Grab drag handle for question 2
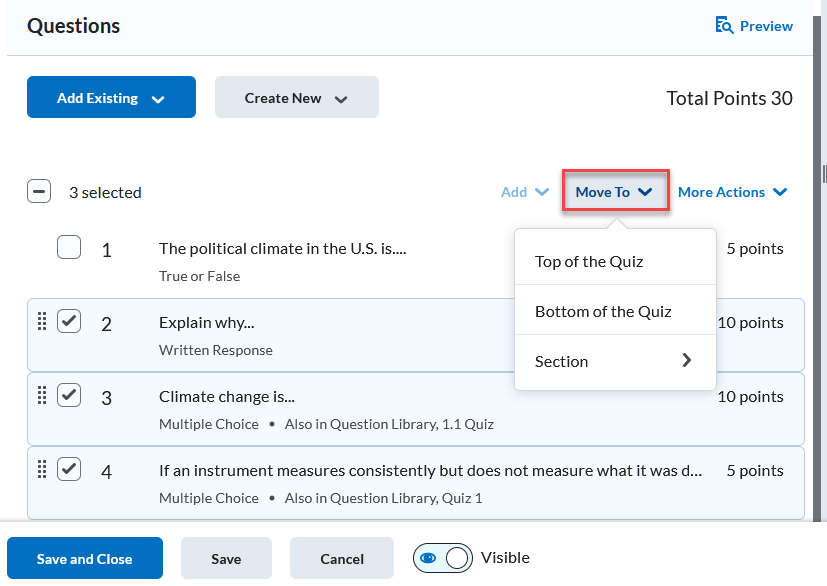Viewport: 827px width, 586px height. click(42, 322)
